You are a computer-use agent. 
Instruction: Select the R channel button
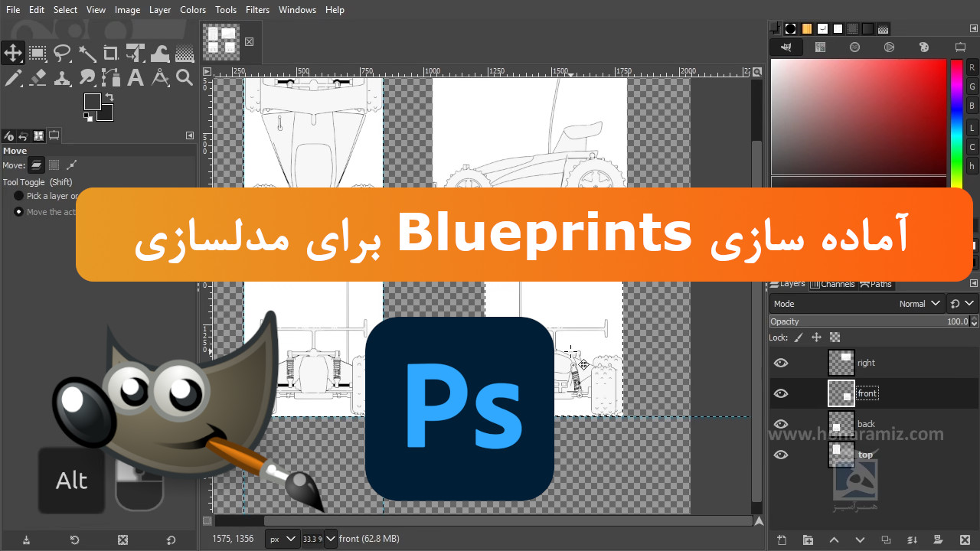coord(972,67)
